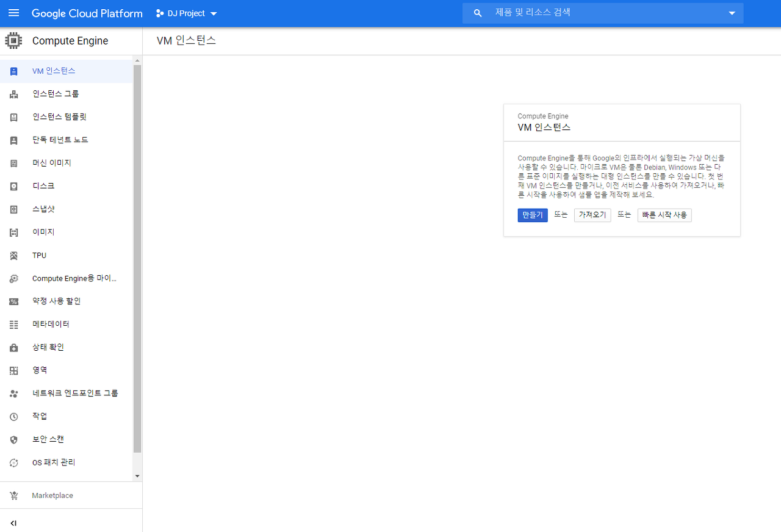
Task: Open 디스크 menu item
Action: pyautogui.click(x=67, y=186)
